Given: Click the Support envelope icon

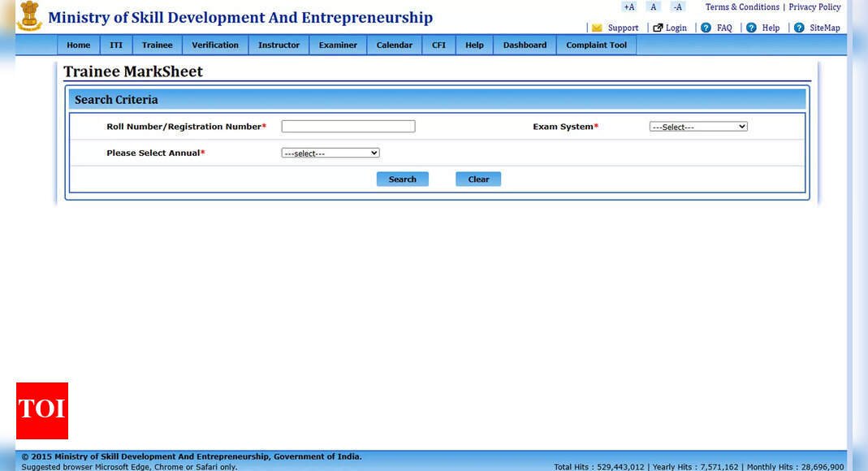Looking at the screenshot, I should pos(597,28).
